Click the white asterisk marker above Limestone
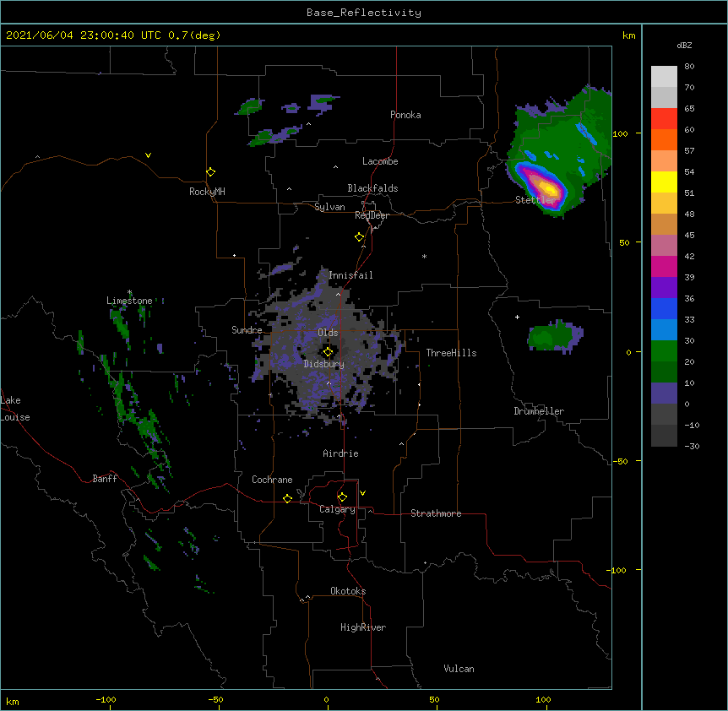The height and width of the screenshot is (711, 728). (x=129, y=292)
